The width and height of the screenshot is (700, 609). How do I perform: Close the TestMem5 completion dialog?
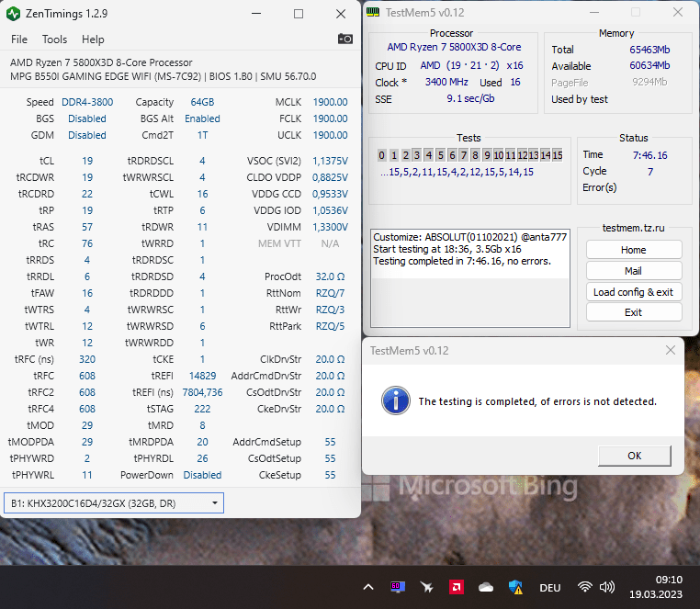tap(670, 351)
